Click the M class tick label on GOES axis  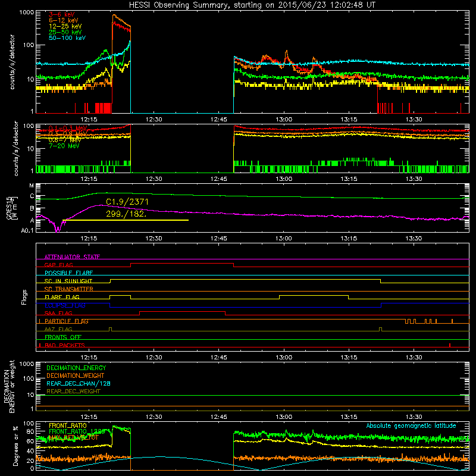tap(32, 186)
